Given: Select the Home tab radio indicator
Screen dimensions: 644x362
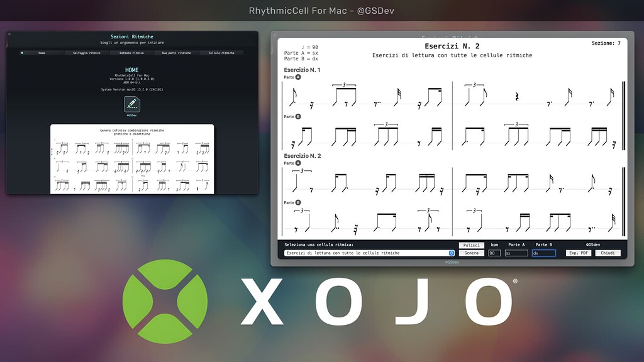Looking at the screenshot, I should (23, 53).
